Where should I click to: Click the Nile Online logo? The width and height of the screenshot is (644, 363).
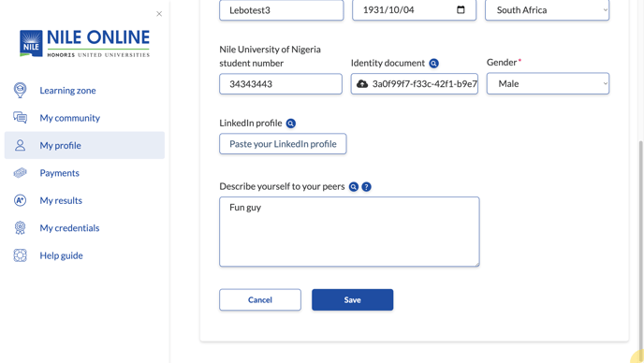84,43
